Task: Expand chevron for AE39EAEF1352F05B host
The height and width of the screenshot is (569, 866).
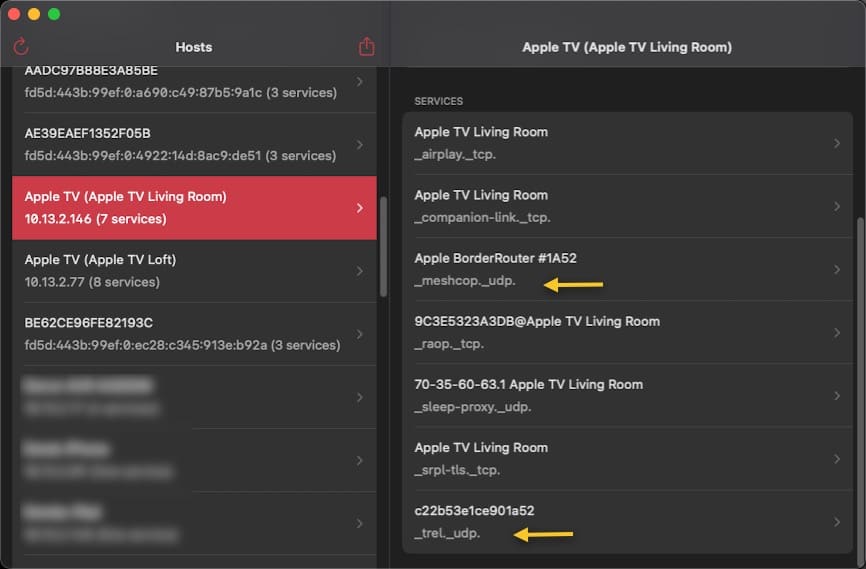Action: 360,145
